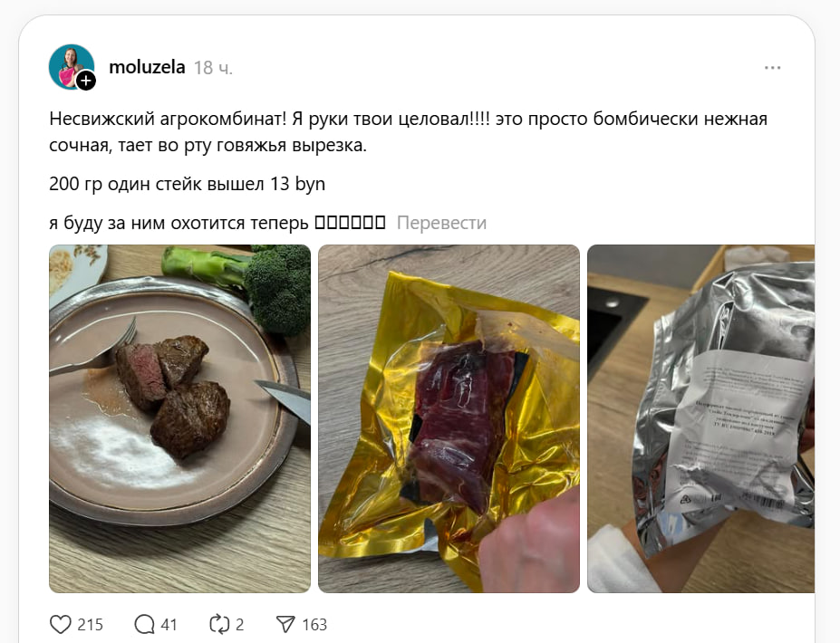
Task: Click the Перевести translate link
Action: pos(441,223)
